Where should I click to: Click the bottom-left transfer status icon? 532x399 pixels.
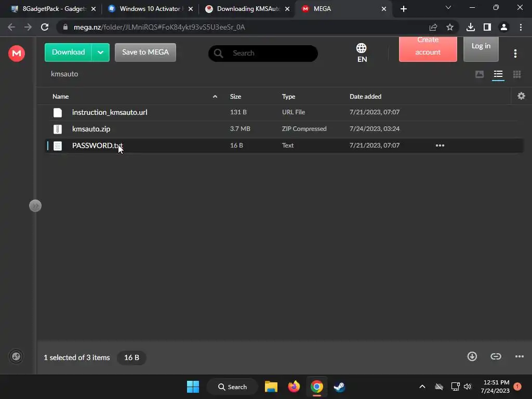(16, 356)
